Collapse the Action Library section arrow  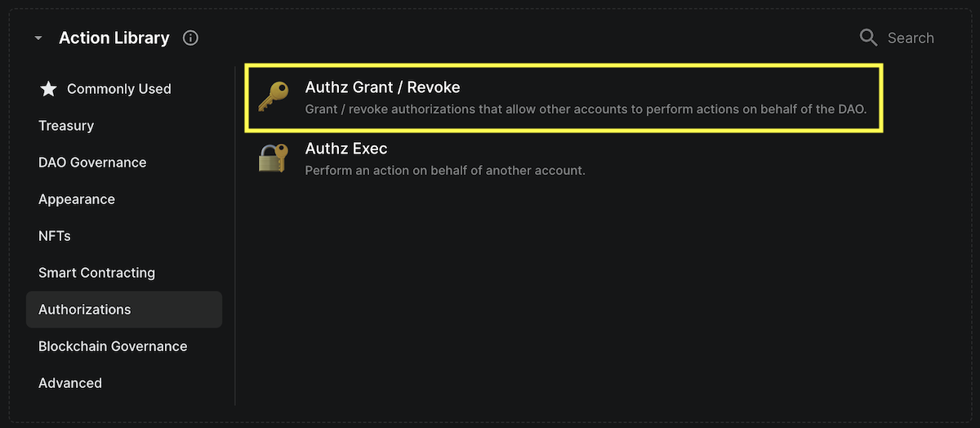pos(38,38)
